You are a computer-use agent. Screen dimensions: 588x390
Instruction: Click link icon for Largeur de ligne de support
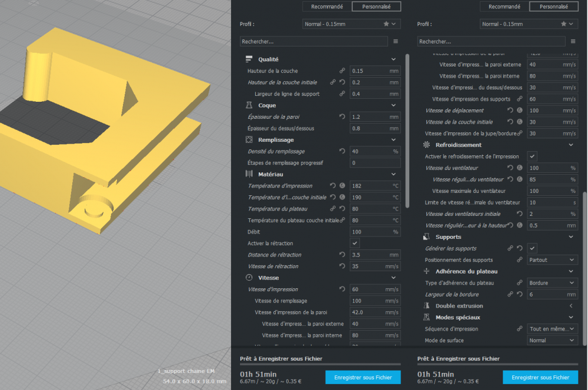coord(342,94)
